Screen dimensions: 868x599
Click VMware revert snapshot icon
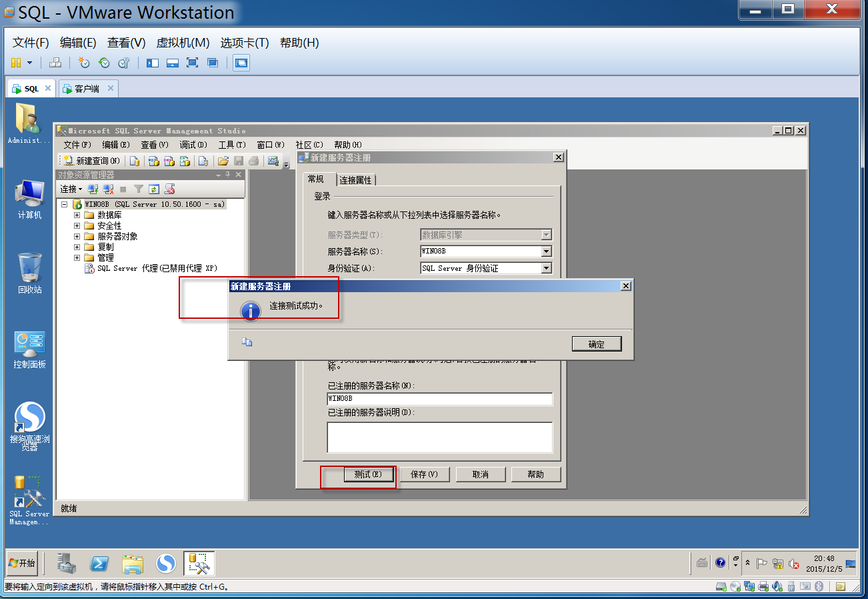tap(104, 63)
